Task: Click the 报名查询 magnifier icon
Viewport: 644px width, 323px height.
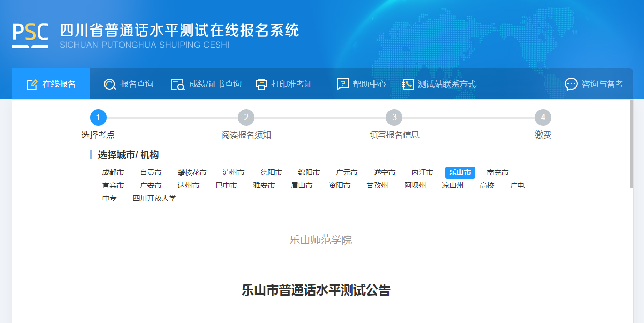Action: 110,84
